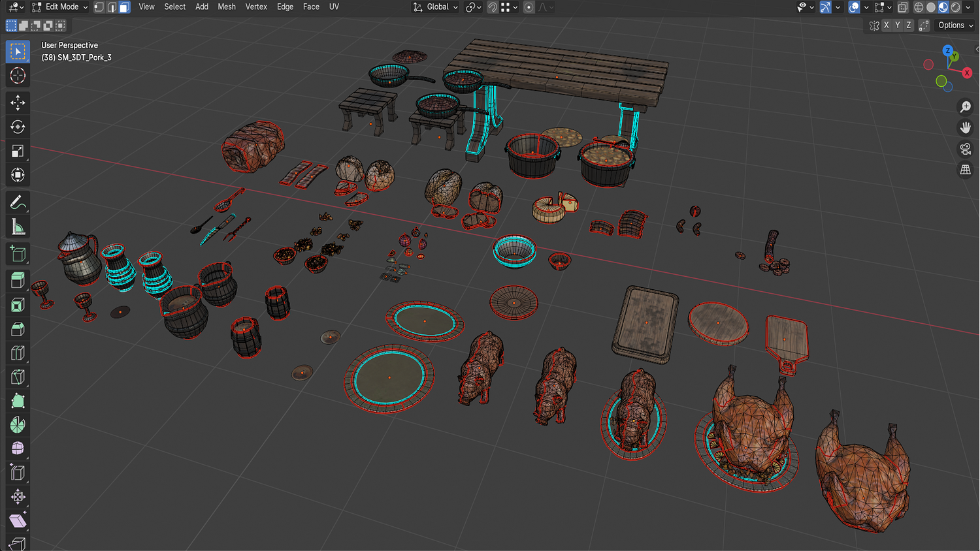Screen dimensions: 980x551
Task: Select the Extrude Region tool
Action: (18, 280)
